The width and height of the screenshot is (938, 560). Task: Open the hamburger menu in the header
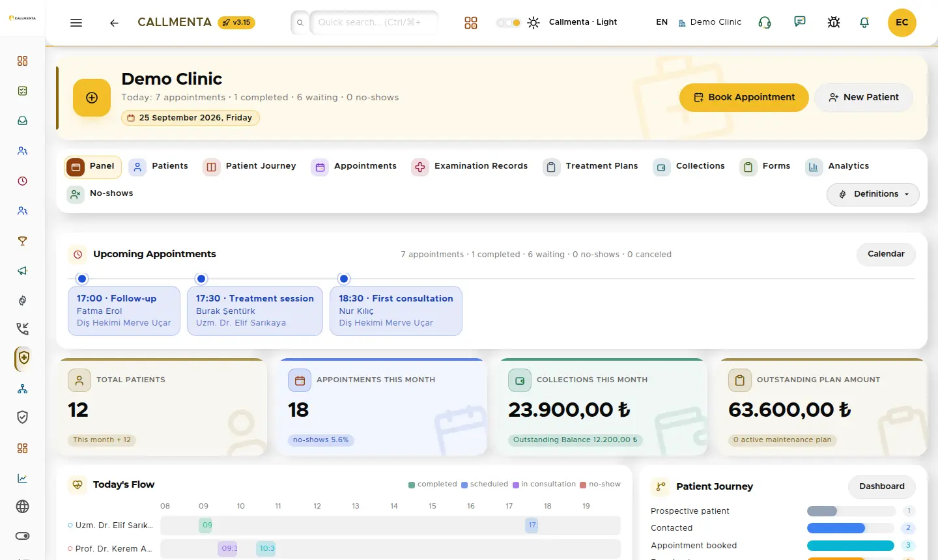[76, 23]
